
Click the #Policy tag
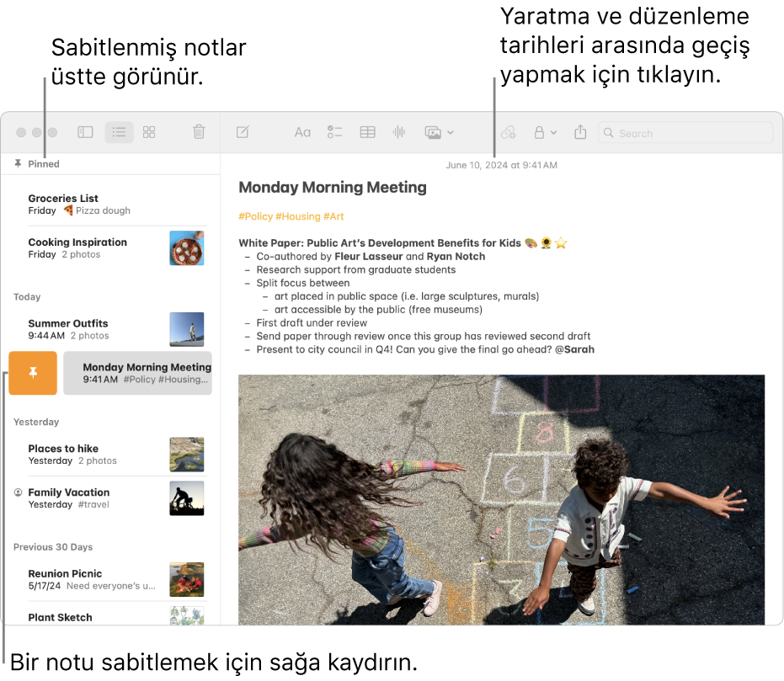[x=255, y=216]
